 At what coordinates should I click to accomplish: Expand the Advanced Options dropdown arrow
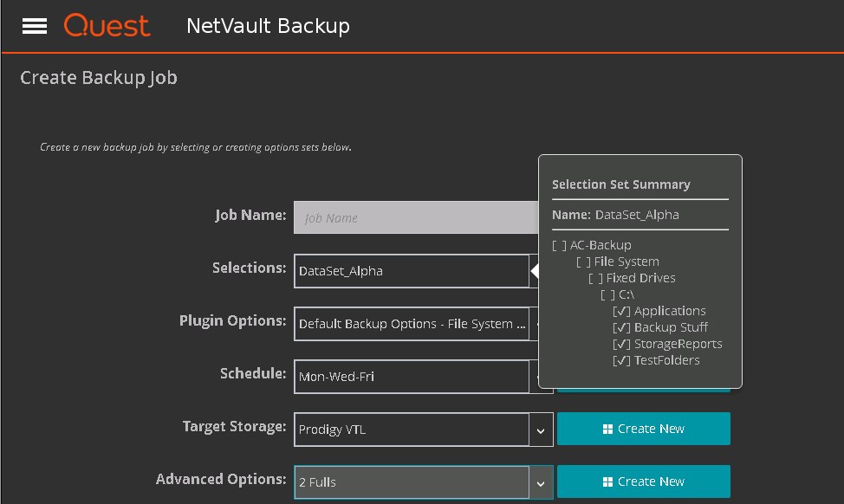[x=541, y=482]
